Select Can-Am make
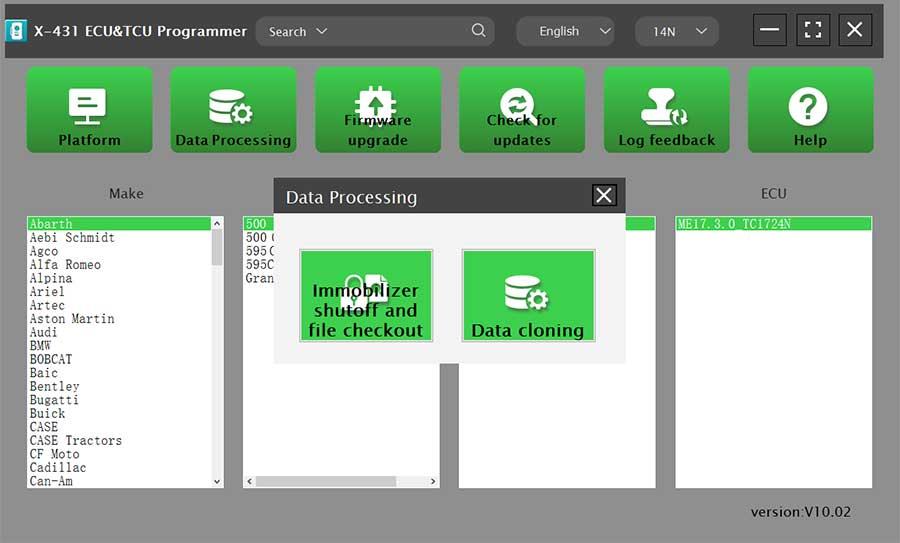The width and height of the screenshot is (900, 543). pos(119,480)
